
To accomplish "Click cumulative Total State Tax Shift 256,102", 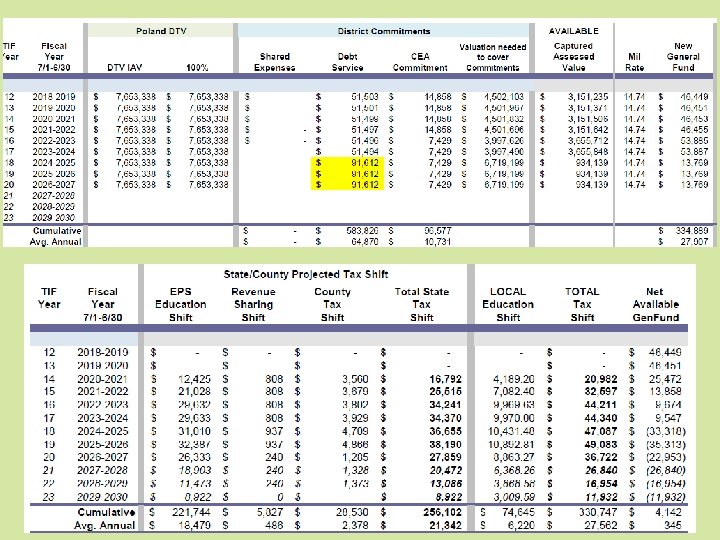I will pyautogui.click(x=443, y=512).
